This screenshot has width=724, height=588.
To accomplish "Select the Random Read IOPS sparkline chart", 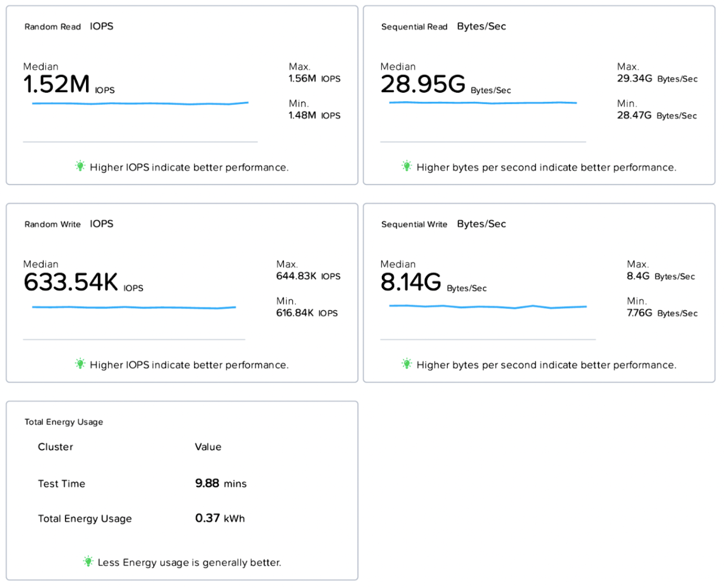I will (140, 103).
